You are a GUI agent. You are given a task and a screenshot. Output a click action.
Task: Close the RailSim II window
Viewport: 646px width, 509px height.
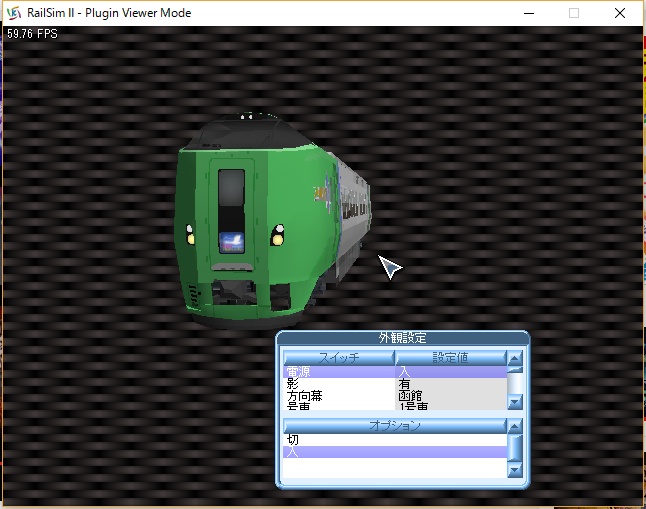620,13
